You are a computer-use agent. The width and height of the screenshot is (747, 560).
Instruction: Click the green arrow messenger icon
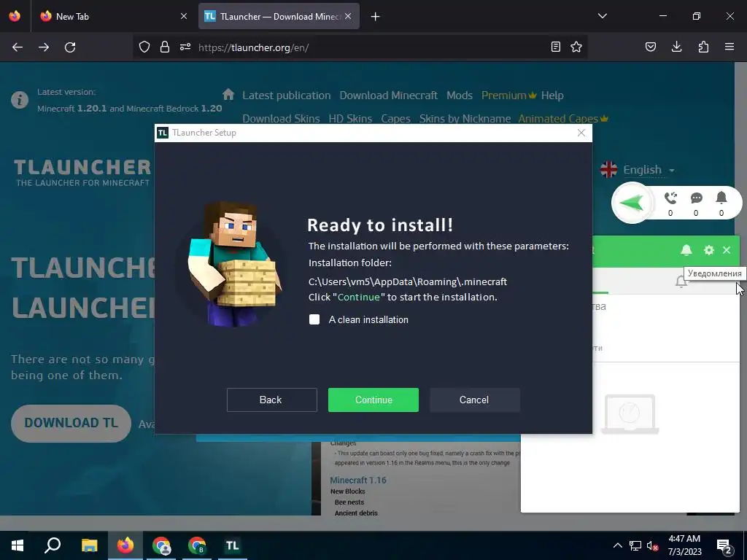[x=632, y=203]
